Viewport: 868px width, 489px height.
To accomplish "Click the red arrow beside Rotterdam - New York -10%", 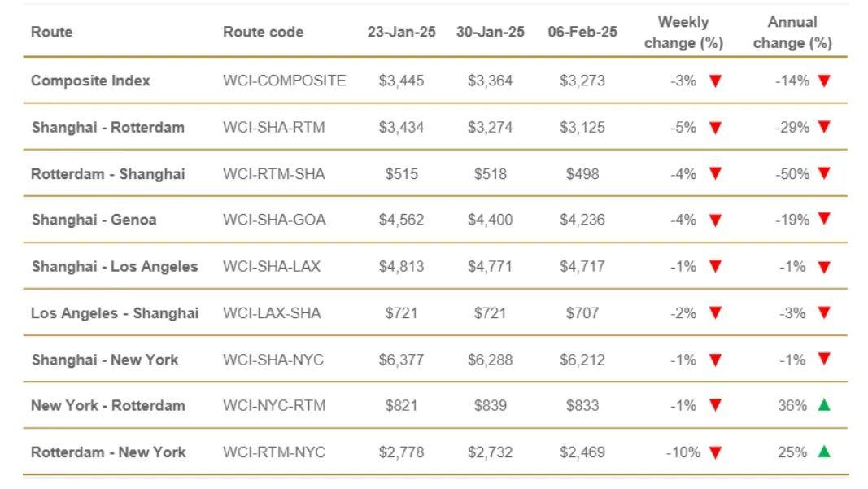I will 715,453.
